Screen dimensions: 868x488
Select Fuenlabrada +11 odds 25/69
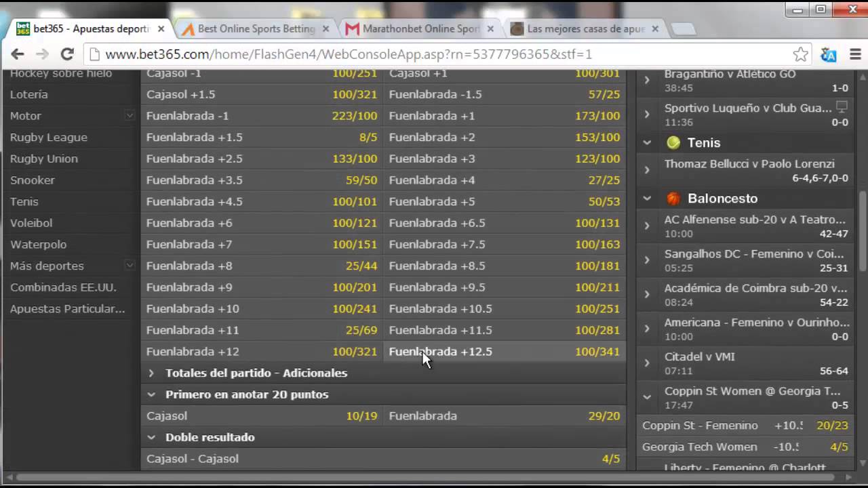[262, 330]
